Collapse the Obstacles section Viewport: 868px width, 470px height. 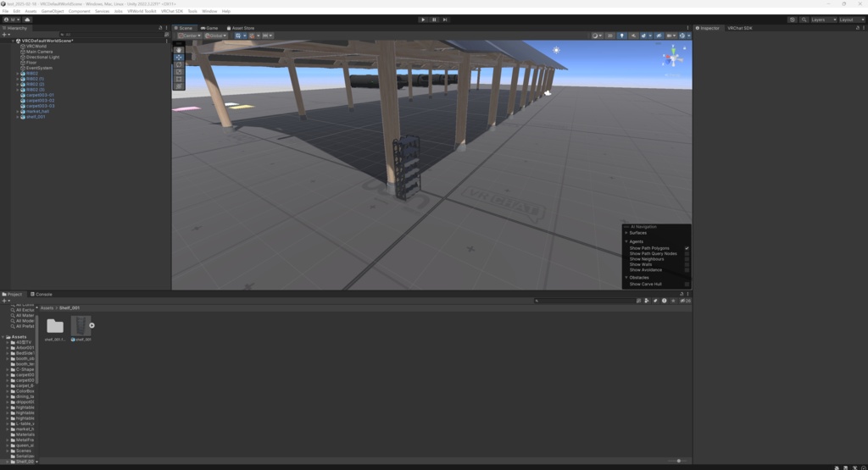pos(626,278)
